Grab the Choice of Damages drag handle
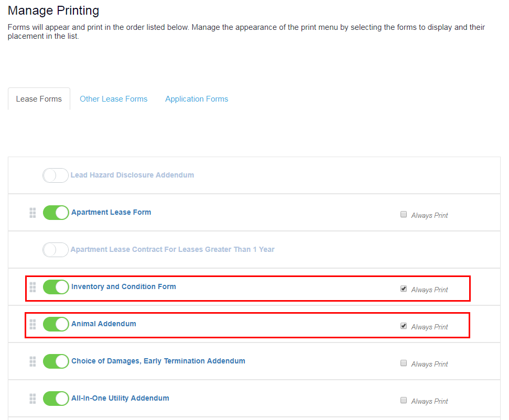 coord(33,361)
